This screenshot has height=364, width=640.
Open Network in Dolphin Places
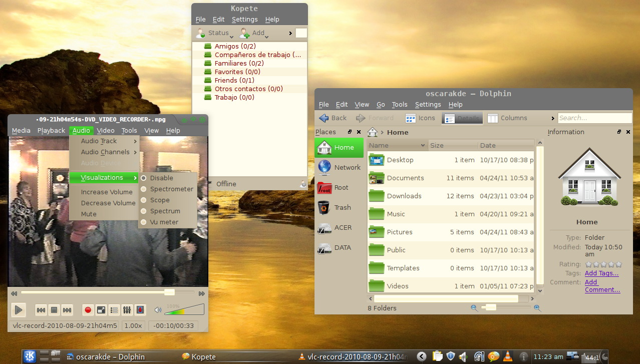(x=338, y=167)
